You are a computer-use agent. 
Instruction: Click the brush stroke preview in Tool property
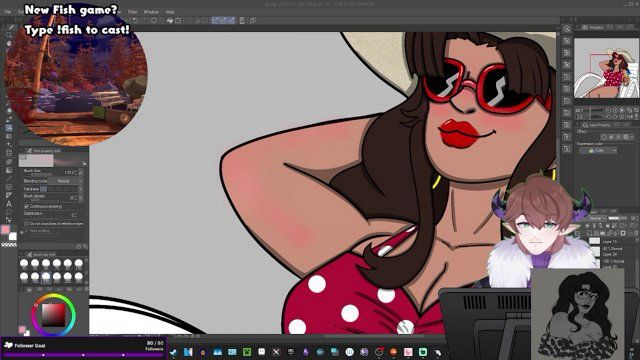(53, 160)
